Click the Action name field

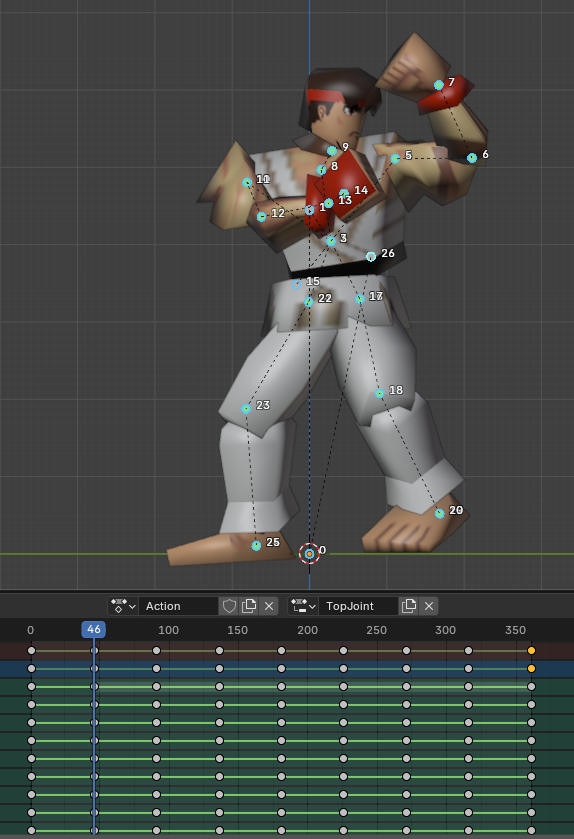click(x=179, y=606)
